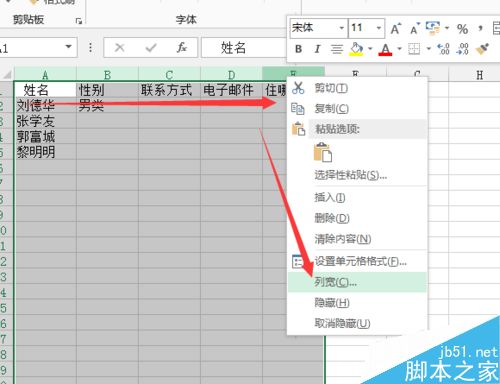Viewport: 500px width, 384px height.
Task: Decrease font size with smaller A
Action: [415, 29]
